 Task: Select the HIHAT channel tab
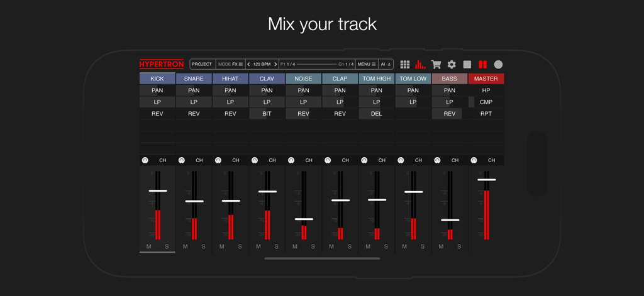(230, 79)
